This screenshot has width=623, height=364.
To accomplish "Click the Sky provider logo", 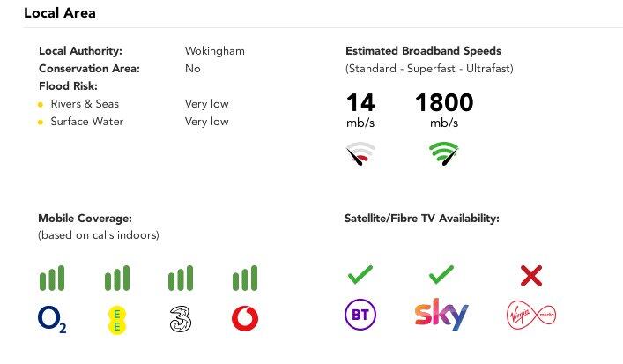I will [441, 315].
